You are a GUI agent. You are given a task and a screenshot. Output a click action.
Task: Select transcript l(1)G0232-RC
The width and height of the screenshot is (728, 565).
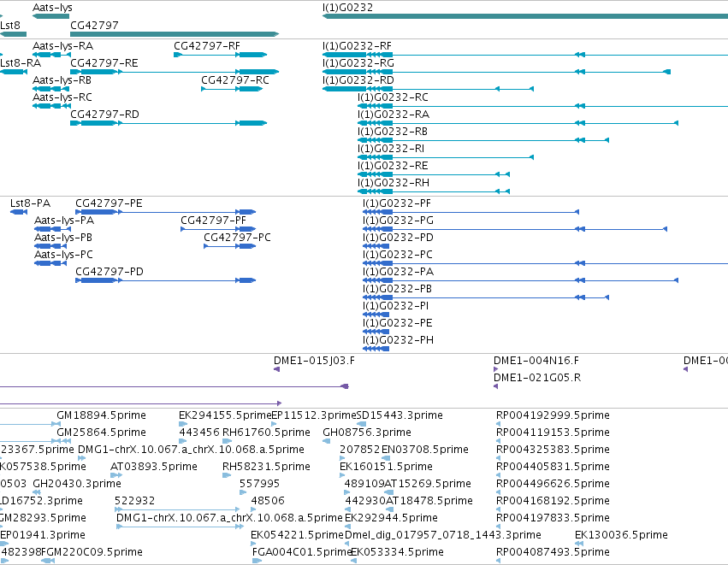(x=542, y=106)
